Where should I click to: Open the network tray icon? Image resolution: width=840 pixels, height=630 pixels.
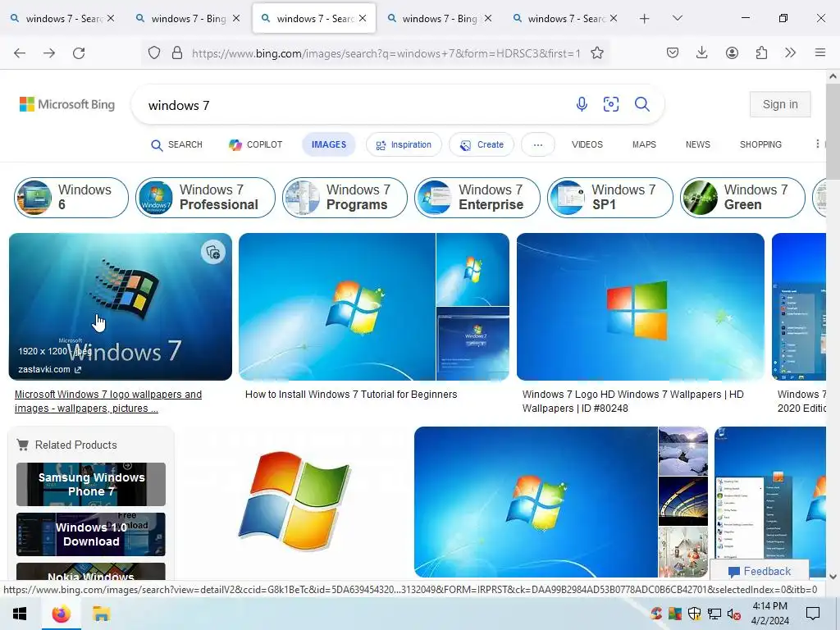click(x=714, y=614)
